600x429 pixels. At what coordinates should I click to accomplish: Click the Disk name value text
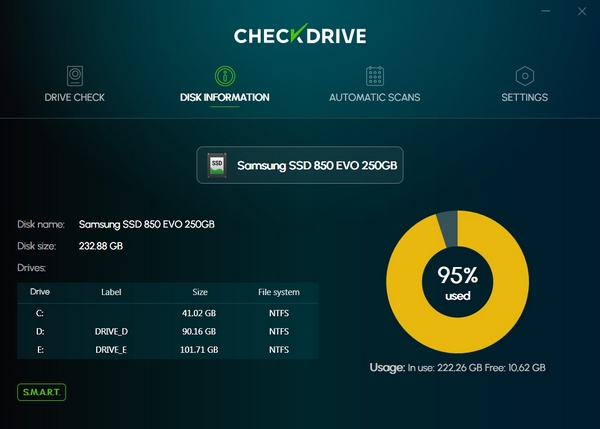[147, 225]
